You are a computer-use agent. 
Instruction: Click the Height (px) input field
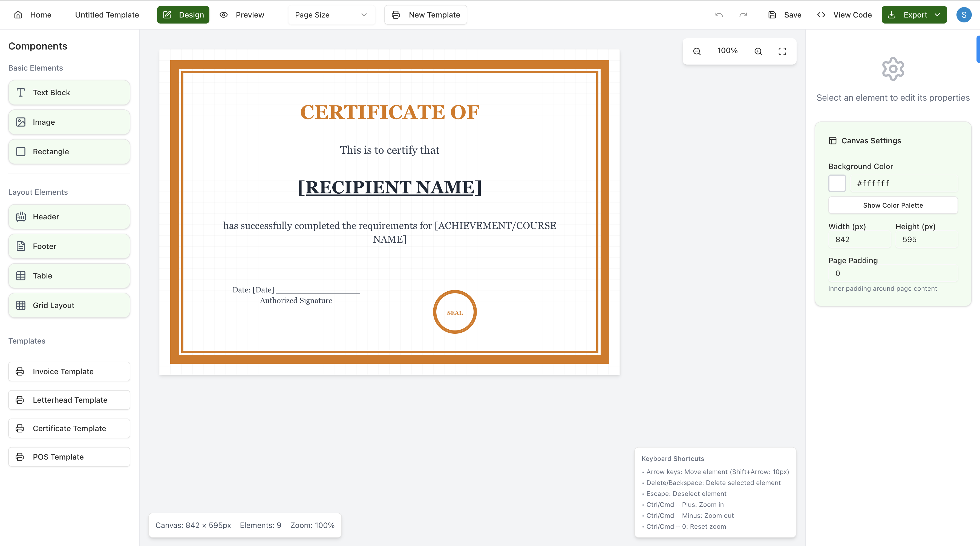926,240
